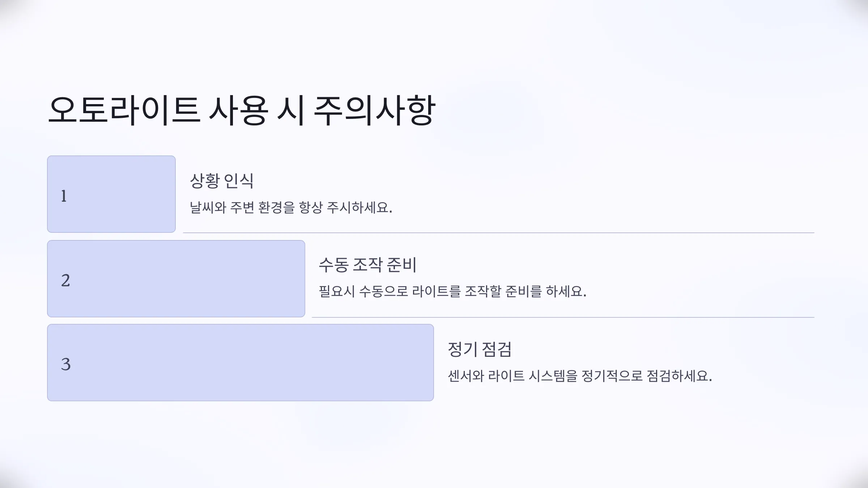This screenshot has width=868, height=488.
Task: Select the heading 상황 인식
Action: click(x=222, y=181)
